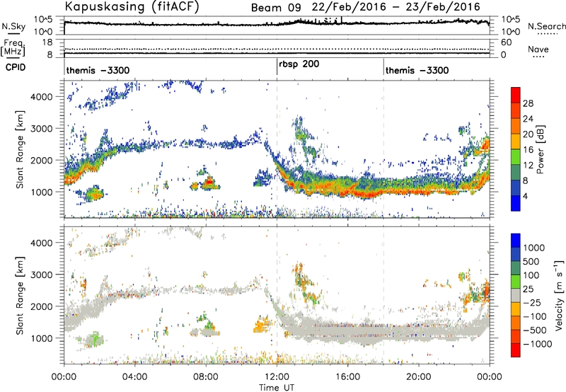
Task: Click the 'Velocity [m s-1]' color bar title
Action: tap(559, 294)
